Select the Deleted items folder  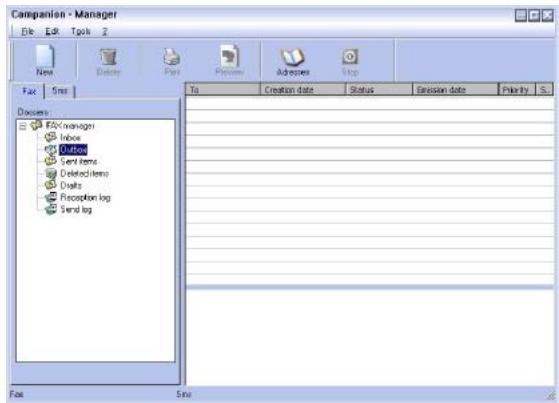[84, 174]
